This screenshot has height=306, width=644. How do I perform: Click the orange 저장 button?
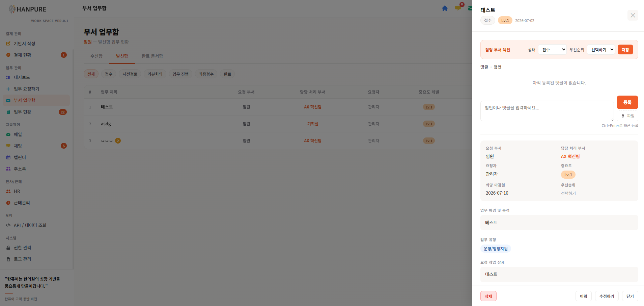[x=625, y=50]
